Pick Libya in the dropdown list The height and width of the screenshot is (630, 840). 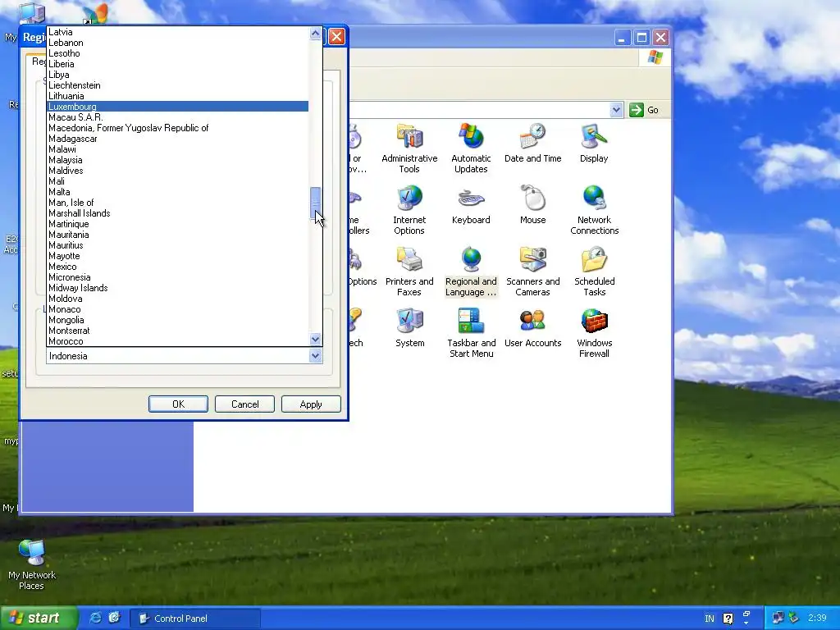[178, 75]
